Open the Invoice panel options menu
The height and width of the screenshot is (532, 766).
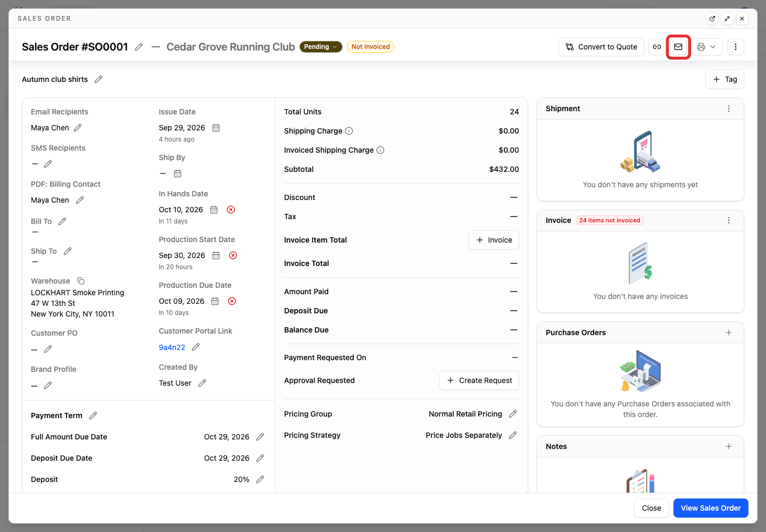click(x=729, y=220)
